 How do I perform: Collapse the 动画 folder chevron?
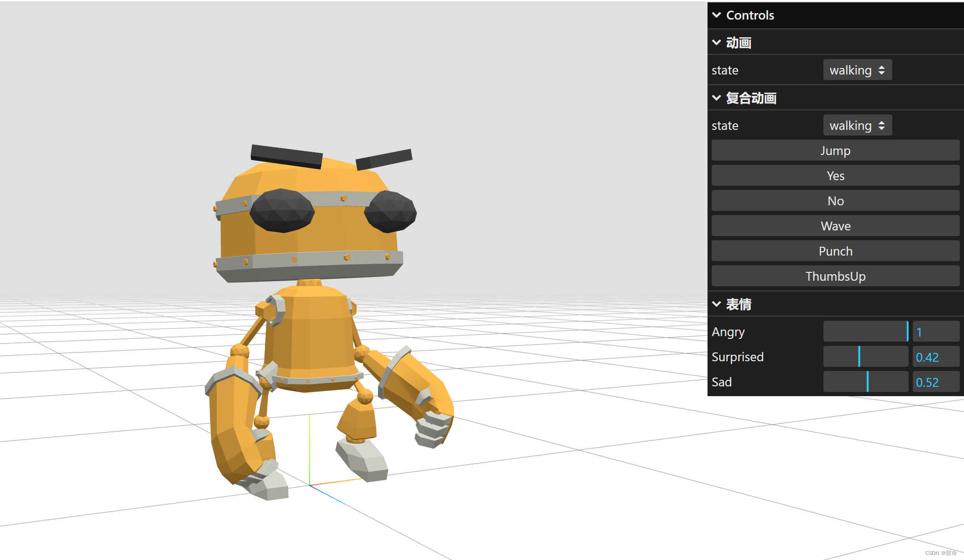coord(717,43)
